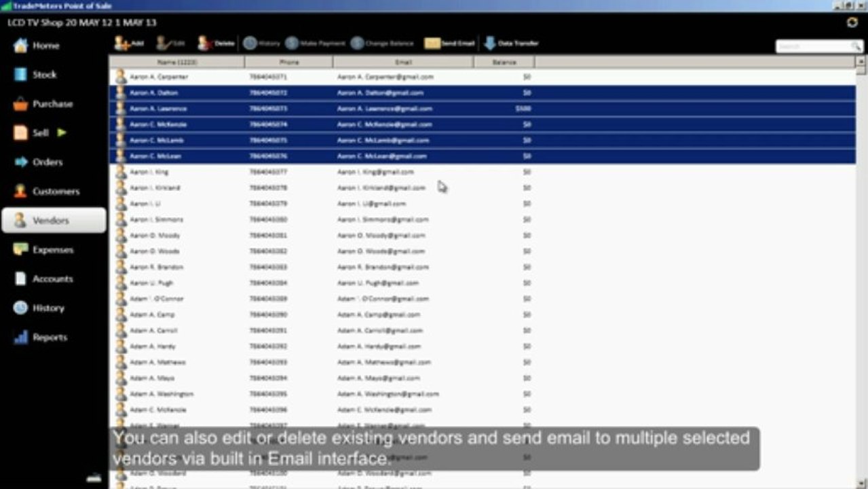Screen dimensions: 868x489
Task: Click the Change Balance toolbar button
Action: [382, 43]
